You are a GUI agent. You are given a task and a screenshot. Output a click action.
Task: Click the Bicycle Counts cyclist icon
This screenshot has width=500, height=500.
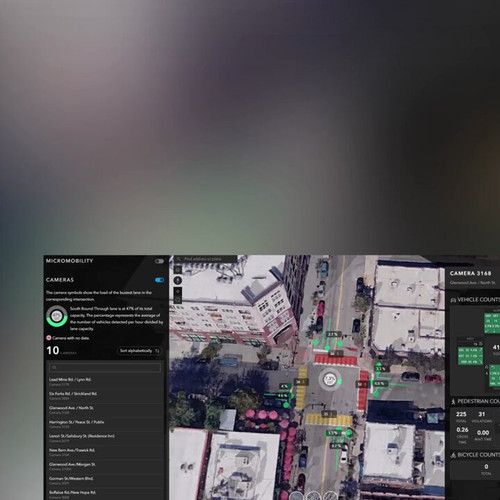pyautogui.click(x=453, y=455)
